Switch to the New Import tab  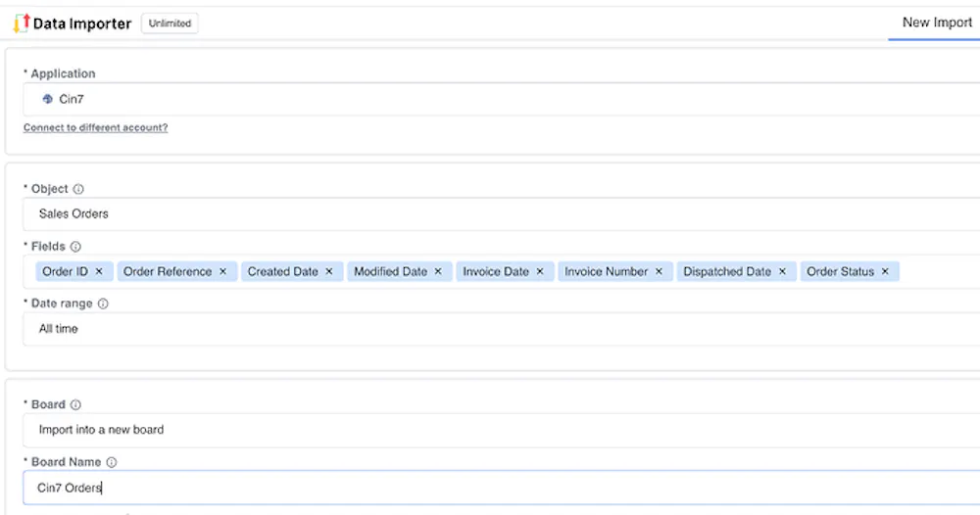tap(937, 23)
